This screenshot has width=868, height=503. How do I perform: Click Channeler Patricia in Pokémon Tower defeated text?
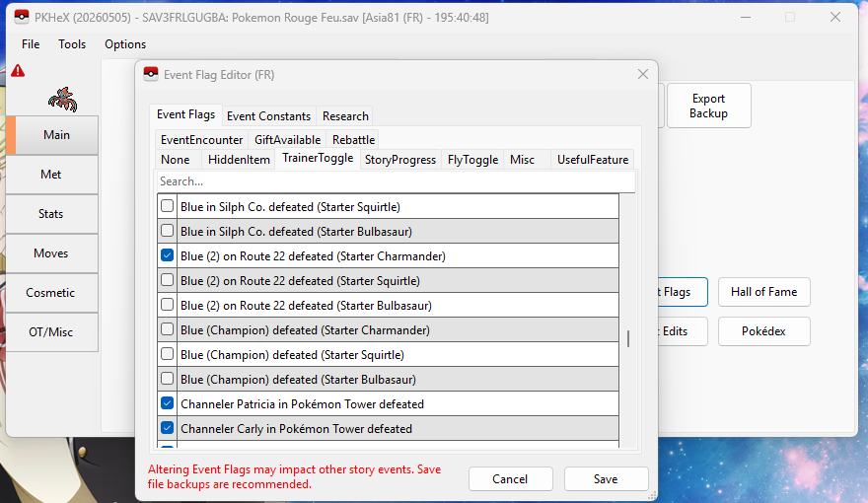302,404
